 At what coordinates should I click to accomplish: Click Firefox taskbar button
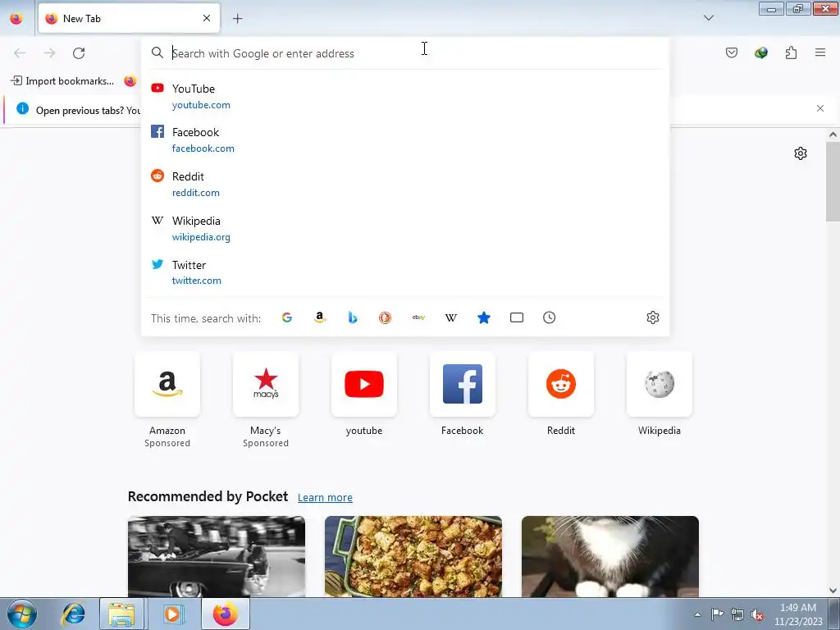pos(226,614)
